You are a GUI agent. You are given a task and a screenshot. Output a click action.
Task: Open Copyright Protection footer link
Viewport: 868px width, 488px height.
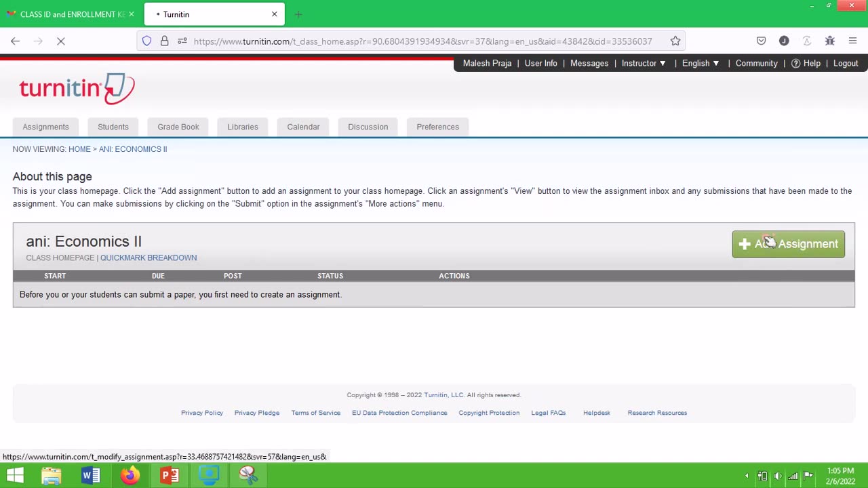tap(489, 413)
